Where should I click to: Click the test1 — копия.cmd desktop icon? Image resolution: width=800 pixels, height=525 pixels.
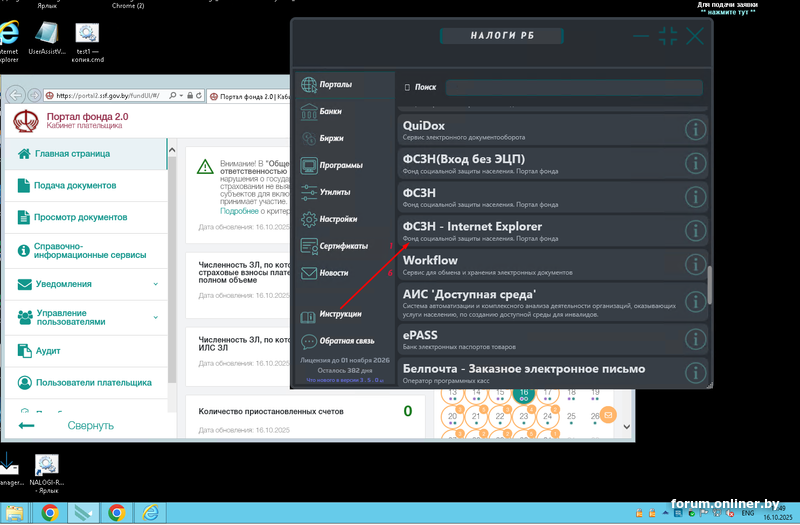click(x=87, y=42)
